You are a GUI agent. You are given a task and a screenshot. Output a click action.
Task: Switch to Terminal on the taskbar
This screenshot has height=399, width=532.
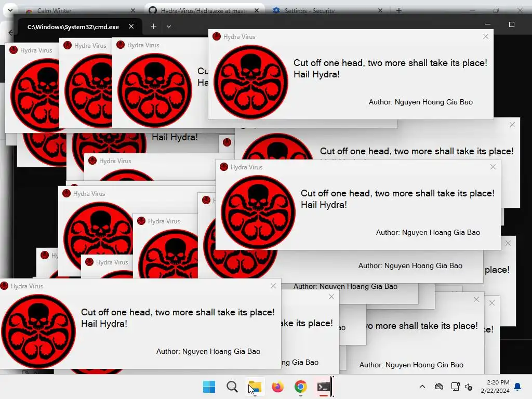click(x=323, y=387)
